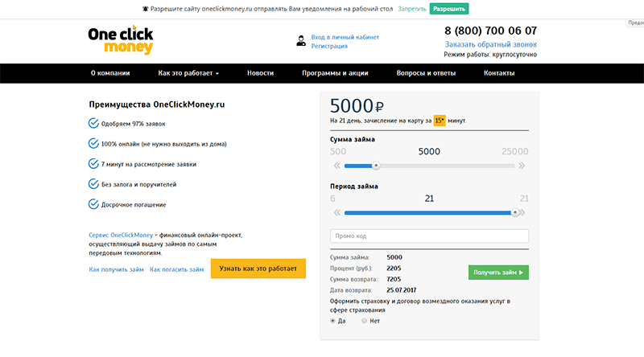The height and width of the screenshot is (357, 644).
Task: Open the Контакты menu item
Action: click(499, 73)
